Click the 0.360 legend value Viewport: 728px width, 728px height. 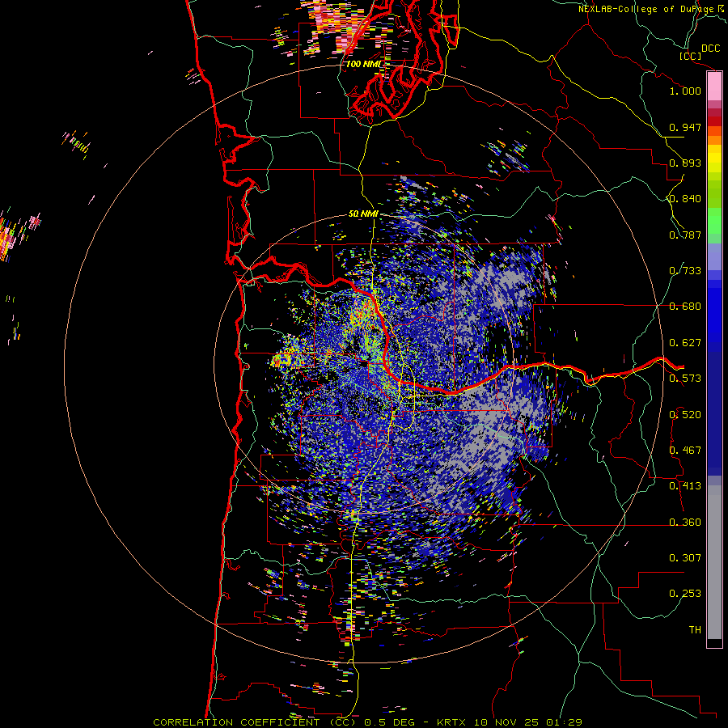(685, 523)
